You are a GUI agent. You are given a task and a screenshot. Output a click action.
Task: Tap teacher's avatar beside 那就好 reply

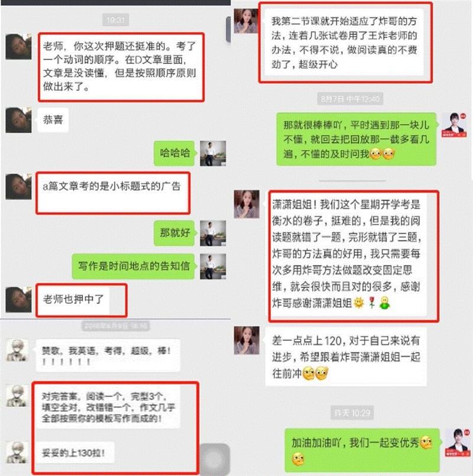213,233
